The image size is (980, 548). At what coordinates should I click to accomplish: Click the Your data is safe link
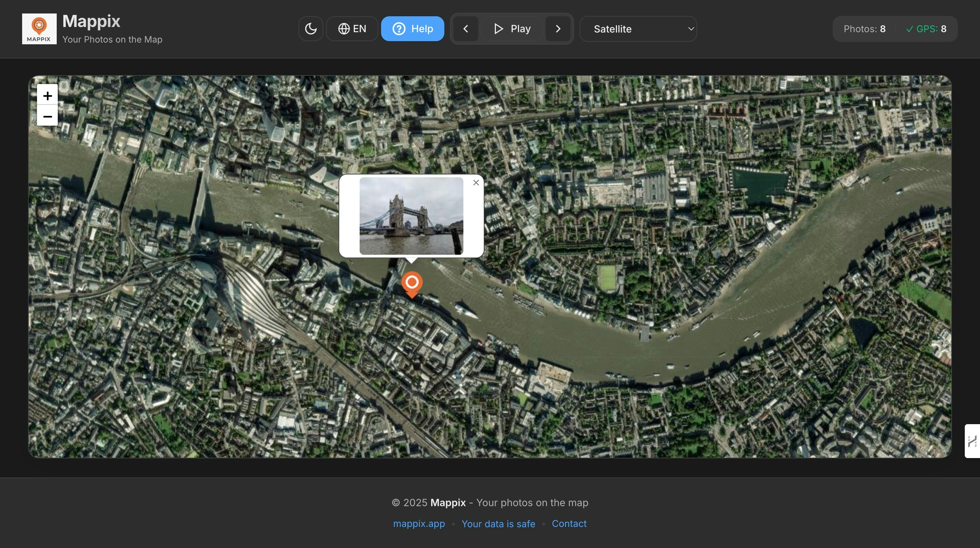point(498,524)
